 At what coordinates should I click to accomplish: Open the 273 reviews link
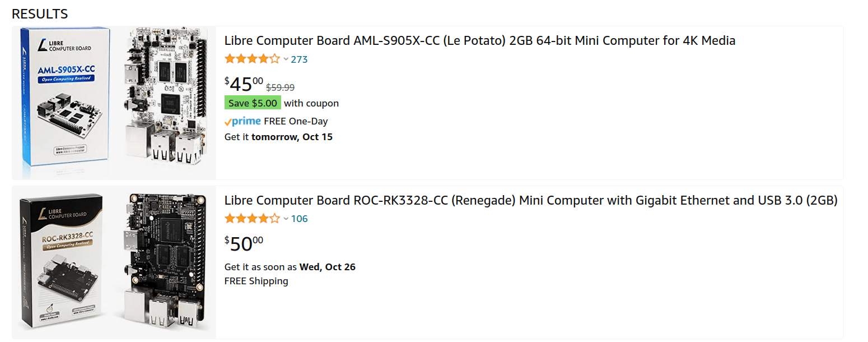[x=300, y=59]
